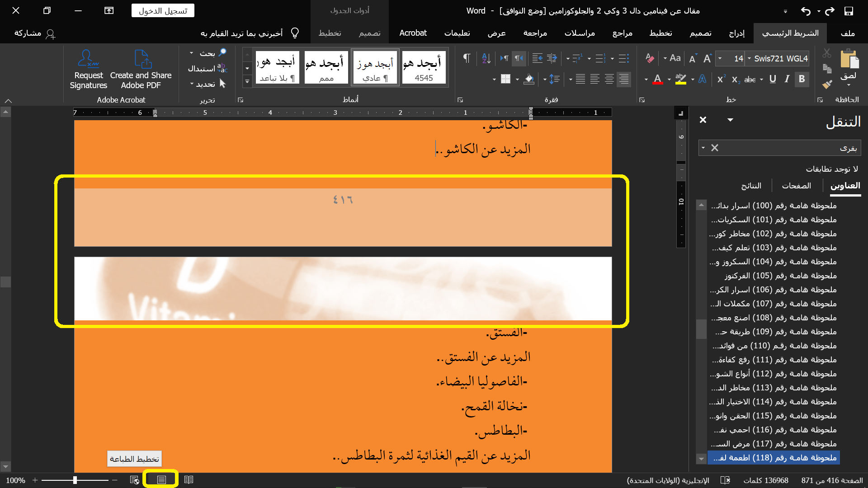
Task: Click the تسجيل الدخول sign-in button
Action: (163, 11)
